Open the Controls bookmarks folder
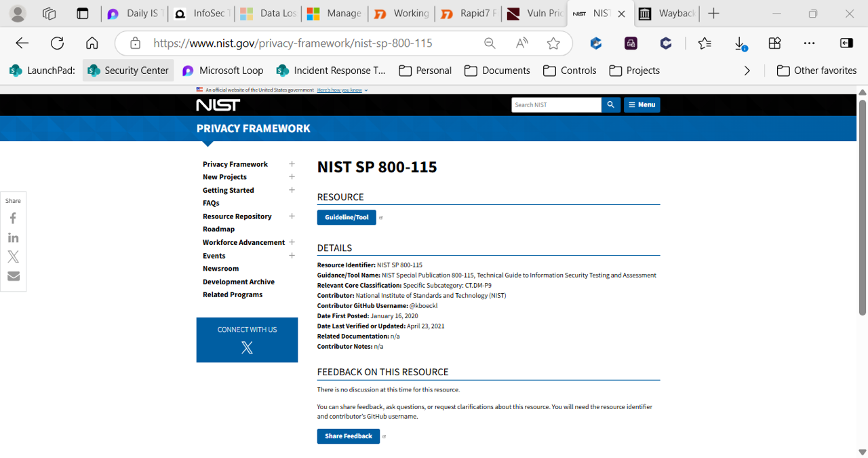 [x=570, y=71]
